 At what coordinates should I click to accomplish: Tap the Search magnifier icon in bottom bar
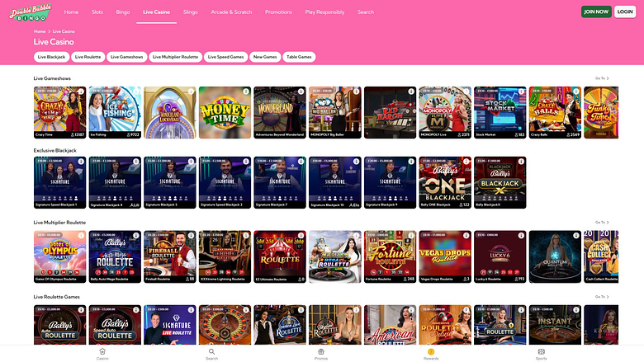coord(211,352)
